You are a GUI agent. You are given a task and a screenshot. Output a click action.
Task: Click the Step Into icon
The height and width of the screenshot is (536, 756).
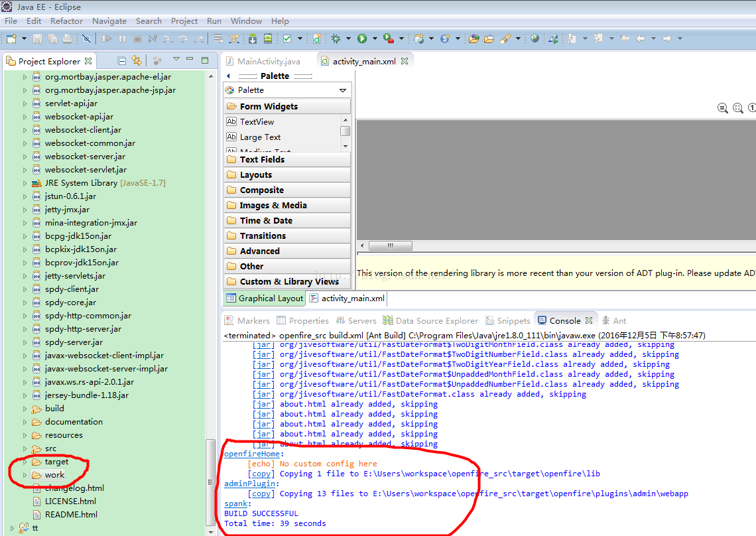[x=167, y=38]
